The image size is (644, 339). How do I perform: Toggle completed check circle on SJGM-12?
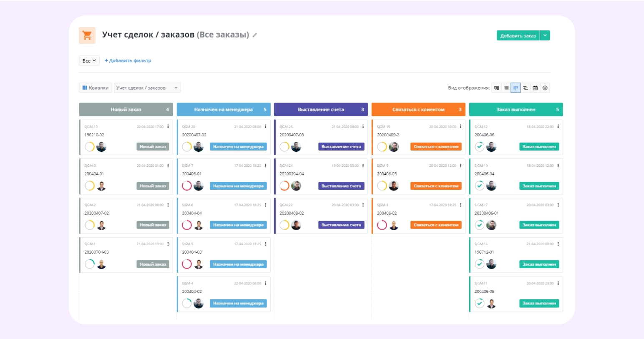[x=480, y=147]
